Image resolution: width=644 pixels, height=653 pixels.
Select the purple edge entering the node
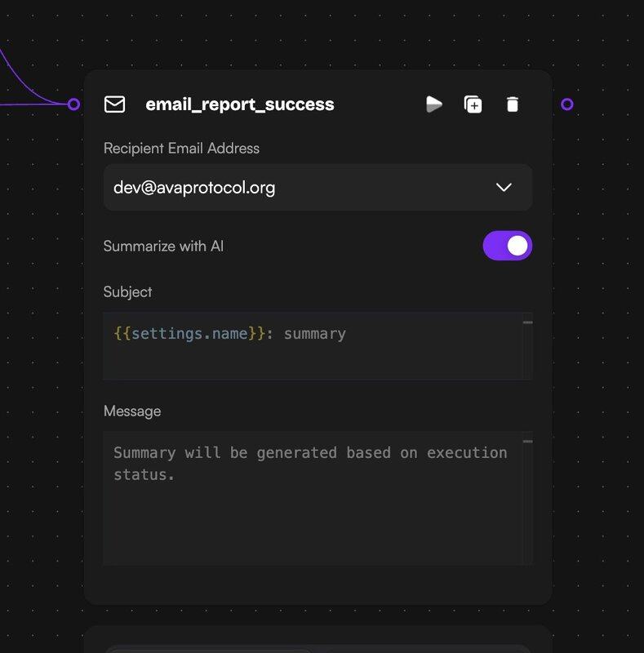33,104
